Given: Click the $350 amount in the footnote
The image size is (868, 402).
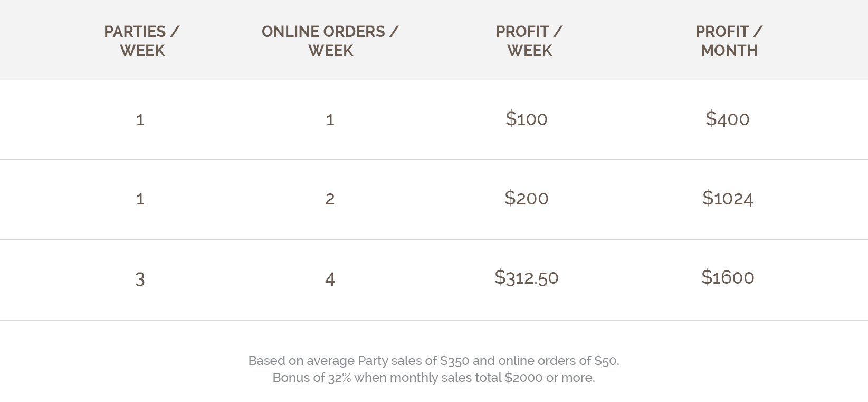Looking at the screenshot, I should pyautogui.click(x=454, y=361).
